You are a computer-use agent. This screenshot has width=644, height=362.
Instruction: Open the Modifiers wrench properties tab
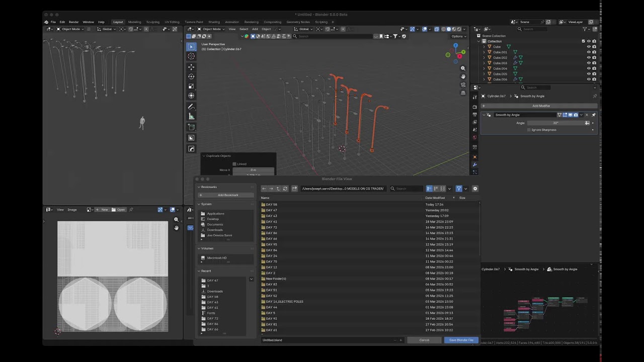(x=474, y=164)
